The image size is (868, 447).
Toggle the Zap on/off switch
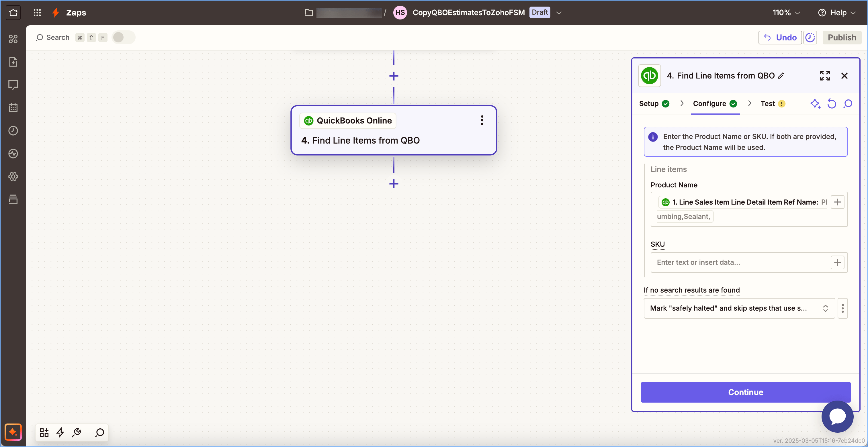pos(123,37)
